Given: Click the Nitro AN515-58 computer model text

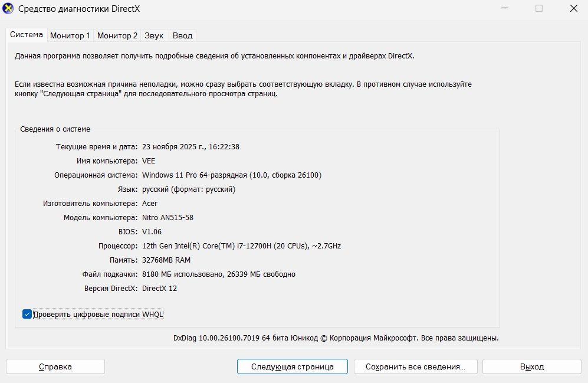Looking at the screenshot, I should click(167, 217).
